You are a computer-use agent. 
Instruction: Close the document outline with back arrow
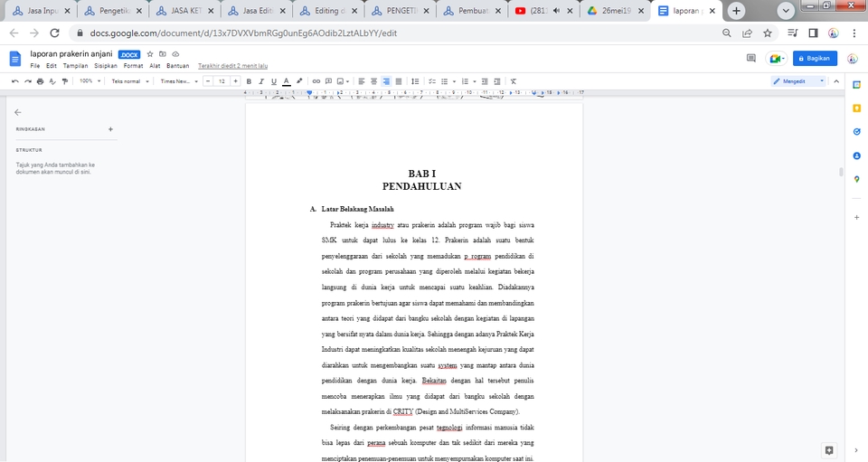pos(18,112)
